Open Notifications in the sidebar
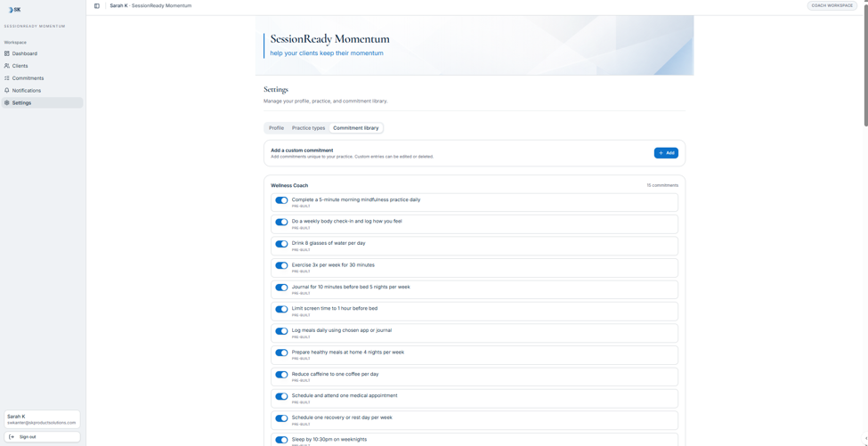 42,90
